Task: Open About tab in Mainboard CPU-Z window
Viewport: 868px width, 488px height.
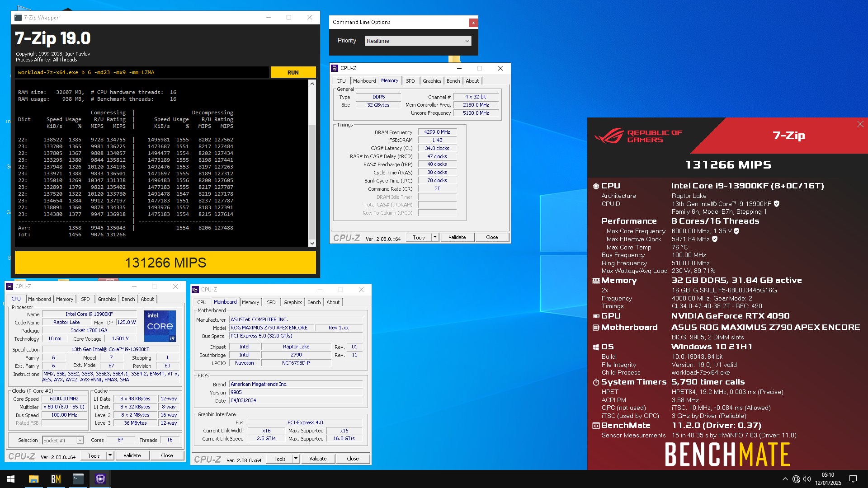Action: [333, 302]
